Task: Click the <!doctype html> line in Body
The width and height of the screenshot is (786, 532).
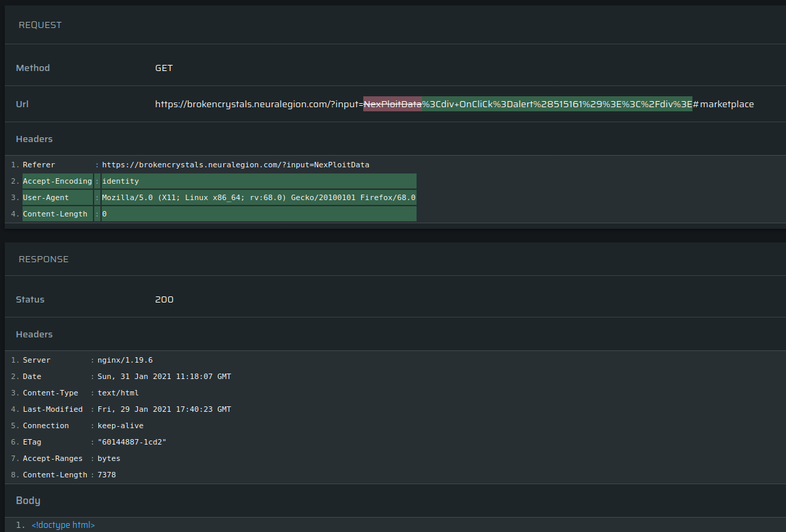Action: coord(63,525)
